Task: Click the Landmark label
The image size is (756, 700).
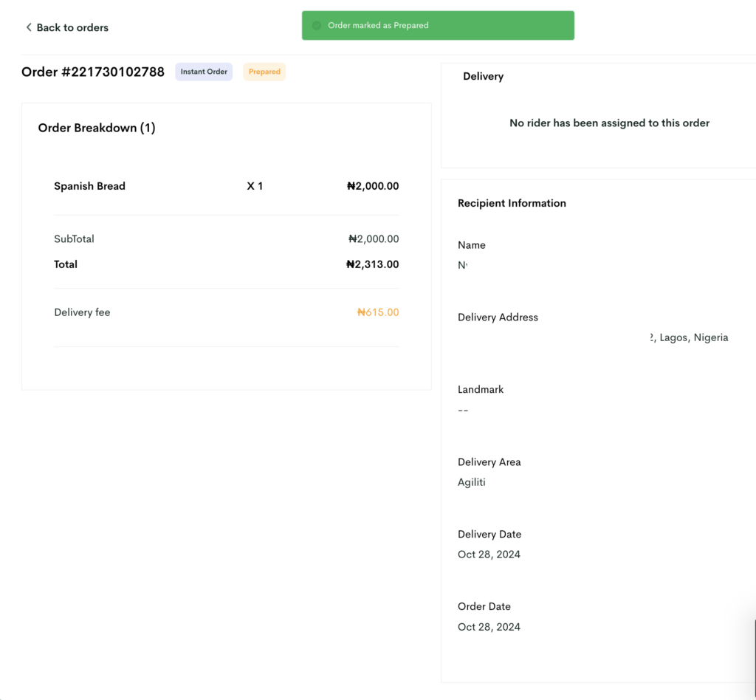Action: point(480,390)
